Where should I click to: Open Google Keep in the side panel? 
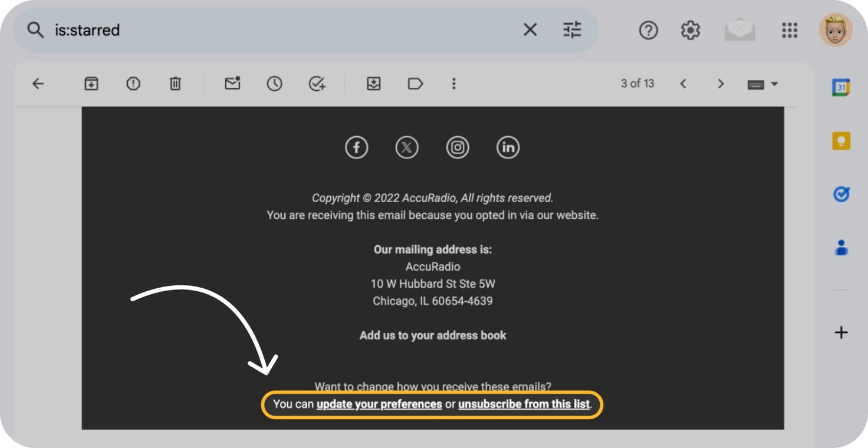tap(840, 141)
